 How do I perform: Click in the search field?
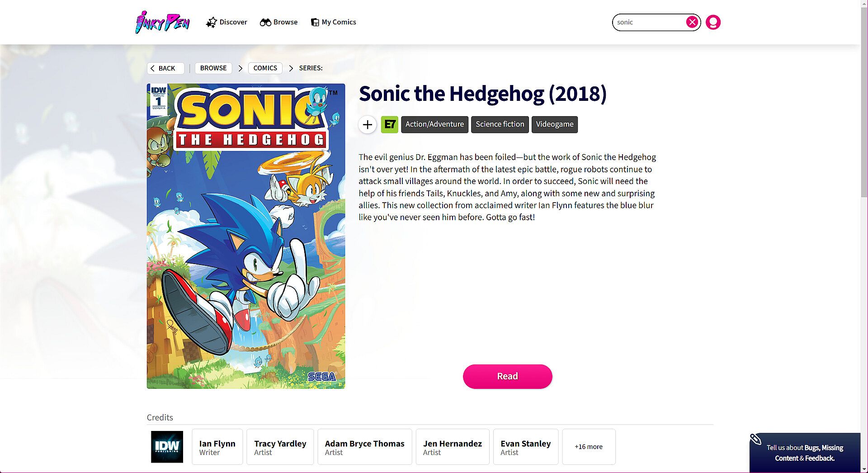(649, 22)
